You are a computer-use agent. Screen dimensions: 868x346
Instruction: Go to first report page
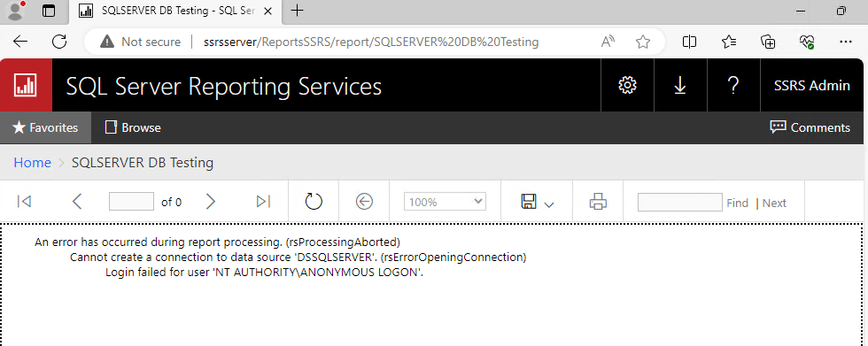point(24,202)
